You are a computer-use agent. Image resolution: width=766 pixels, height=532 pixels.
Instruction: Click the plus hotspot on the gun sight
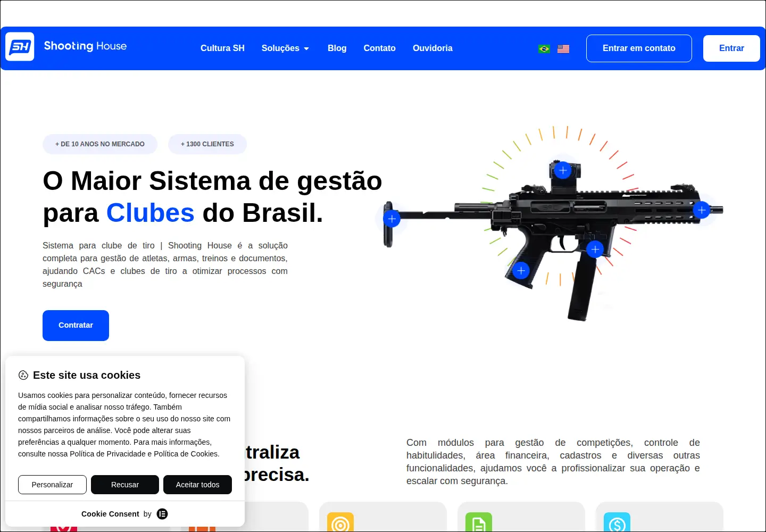pos(563,170)
